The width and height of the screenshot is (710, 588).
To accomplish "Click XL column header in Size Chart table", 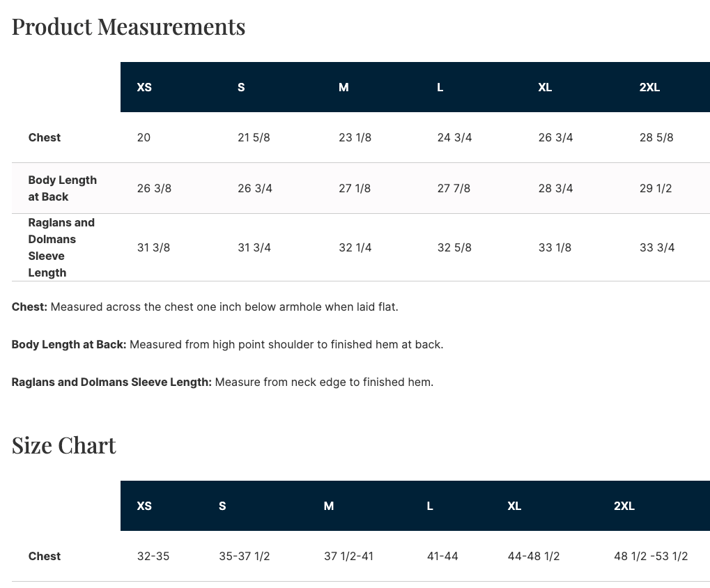I will 514,506.
